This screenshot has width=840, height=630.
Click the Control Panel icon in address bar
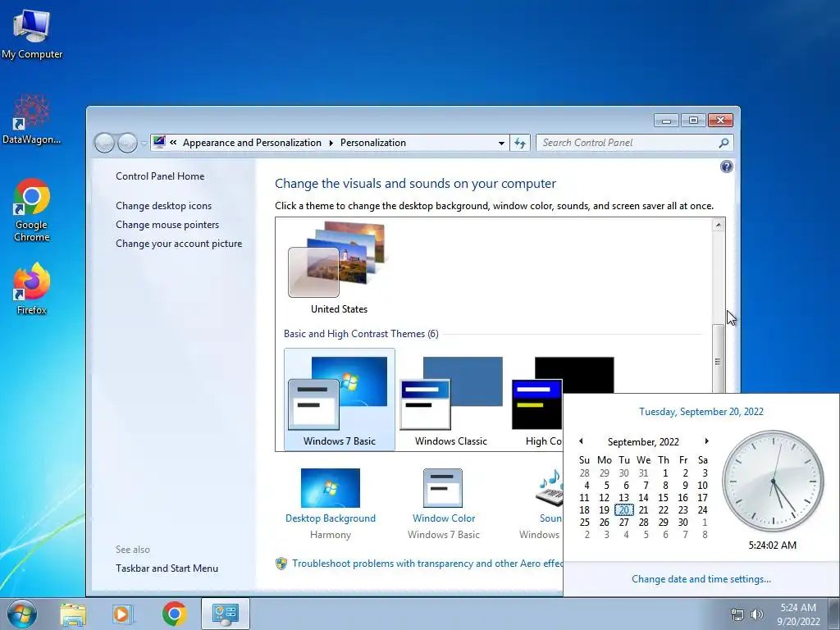(x=159, y=143)
